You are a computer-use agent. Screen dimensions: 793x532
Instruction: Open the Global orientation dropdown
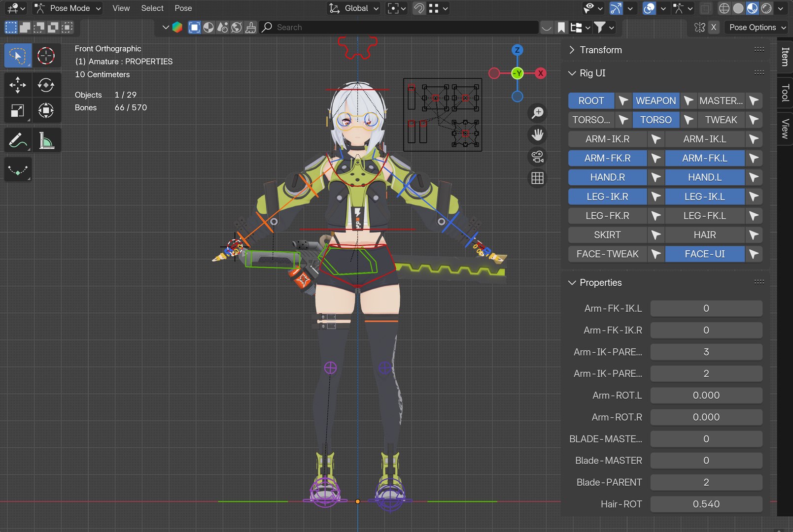[x=354, y=8]
